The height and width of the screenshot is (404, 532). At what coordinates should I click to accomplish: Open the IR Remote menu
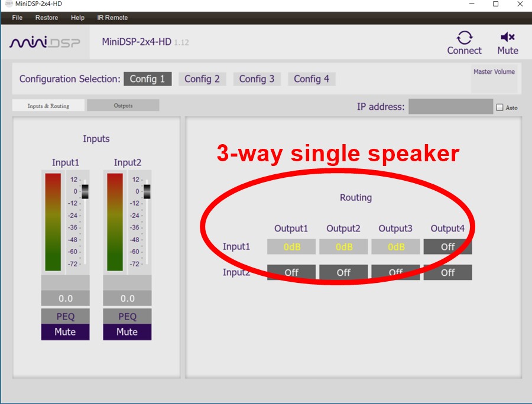pyautogui.click(x=112, y=18)
